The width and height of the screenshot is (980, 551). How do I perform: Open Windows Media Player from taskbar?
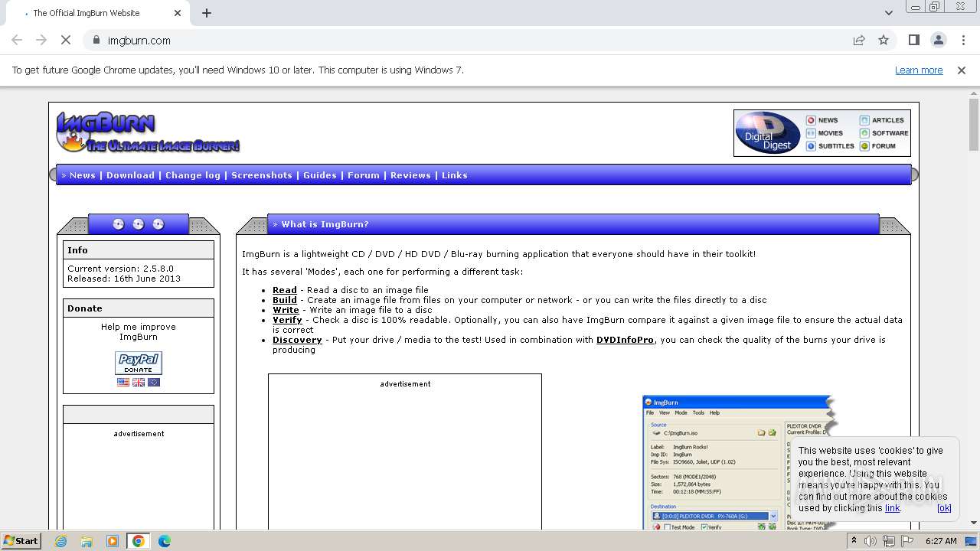[x=113, y=541]
